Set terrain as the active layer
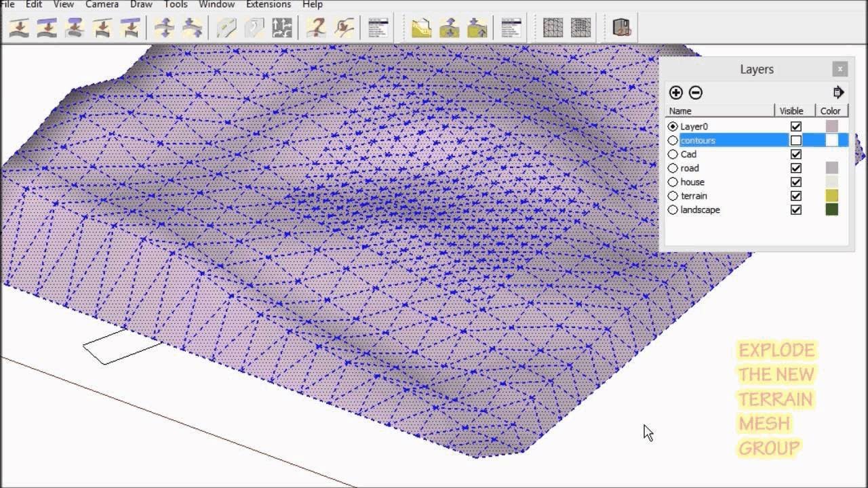Screen dimensions: 868x488 (673, 196)
